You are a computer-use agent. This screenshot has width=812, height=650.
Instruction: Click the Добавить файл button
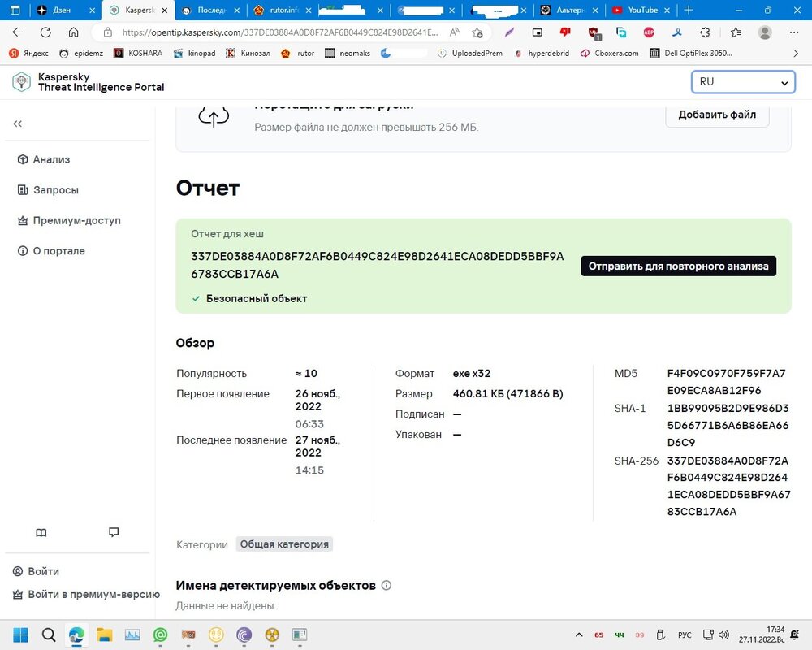[717, 115]
